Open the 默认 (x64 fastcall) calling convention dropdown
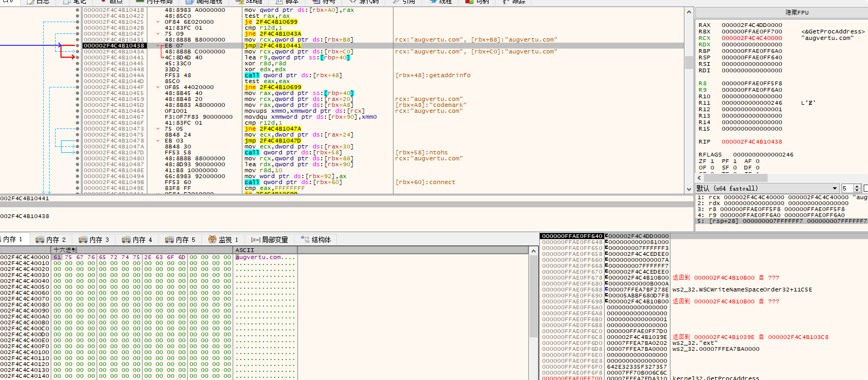Screen dimensions: 868x380 835,188
